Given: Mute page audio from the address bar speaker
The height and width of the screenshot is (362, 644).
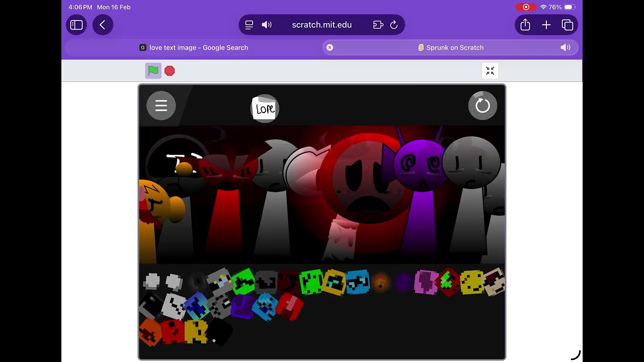Looking at the screenshot, I should coord(267,25).
